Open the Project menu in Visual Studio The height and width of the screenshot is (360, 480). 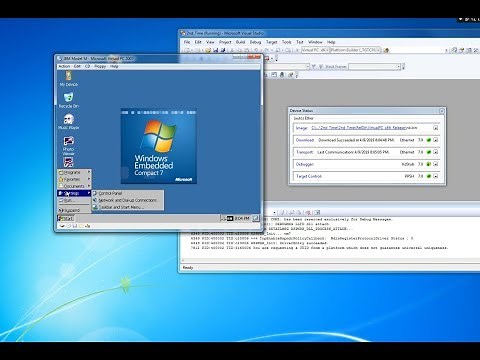pyautogui.click(x=225, y=42)
